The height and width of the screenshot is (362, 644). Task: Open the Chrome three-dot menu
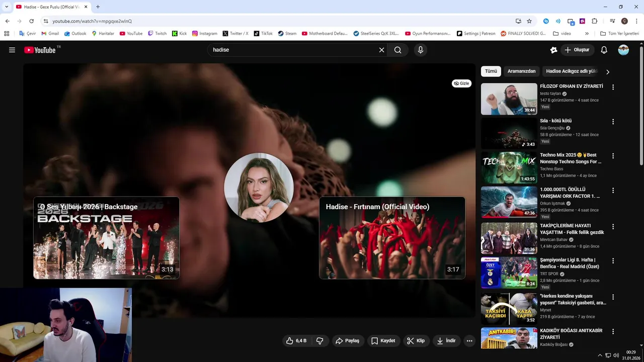click(637, 21)
